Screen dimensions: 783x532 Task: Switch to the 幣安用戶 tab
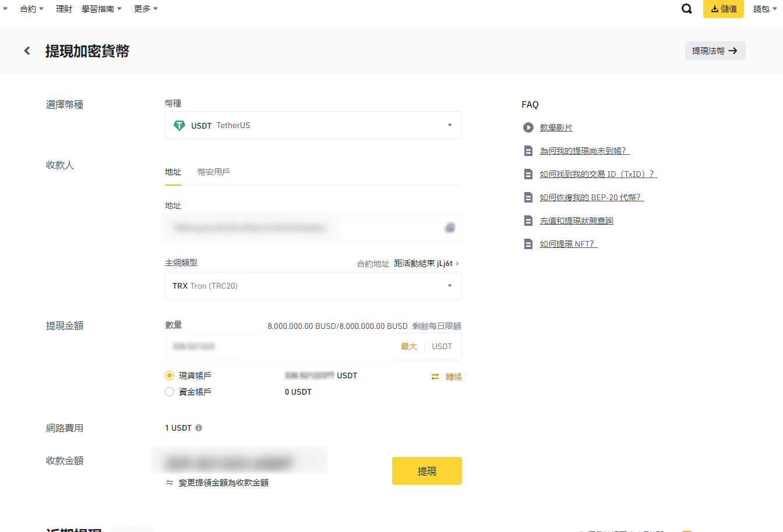214,172
